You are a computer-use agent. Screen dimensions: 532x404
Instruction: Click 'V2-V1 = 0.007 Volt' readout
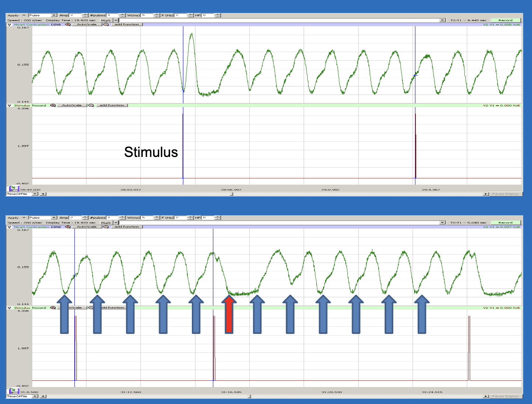tap(502, 227)
